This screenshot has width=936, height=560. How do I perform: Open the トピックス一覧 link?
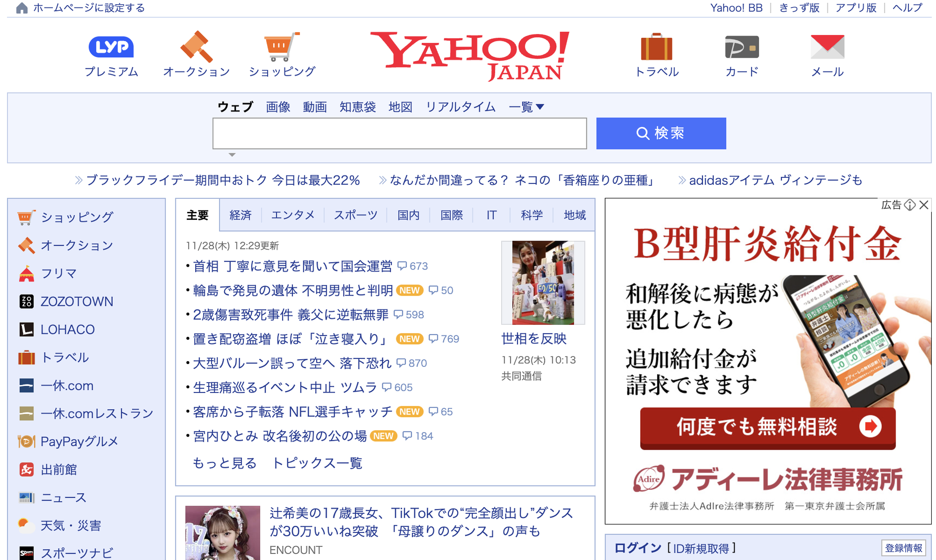(x=317, y=463)
